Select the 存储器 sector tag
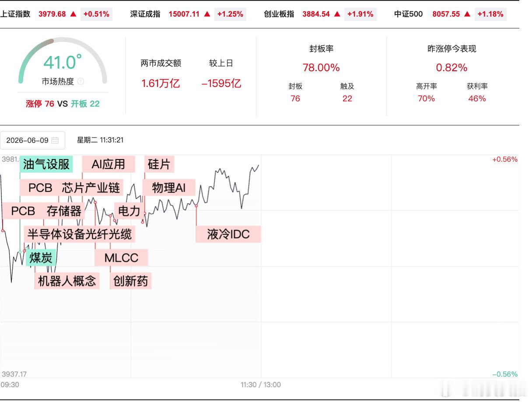Image resolution: width=532 pixels, height=402 pixels. (64, 211)
